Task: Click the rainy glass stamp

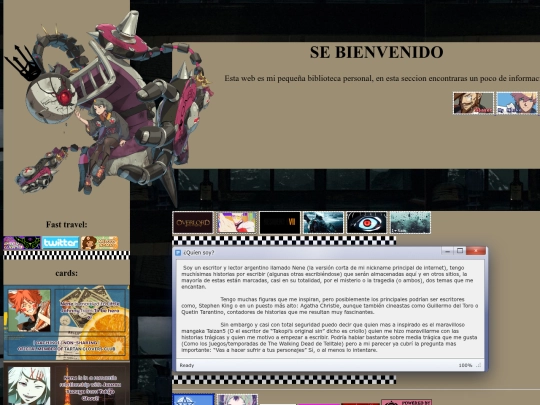Action: click(410, 222)
